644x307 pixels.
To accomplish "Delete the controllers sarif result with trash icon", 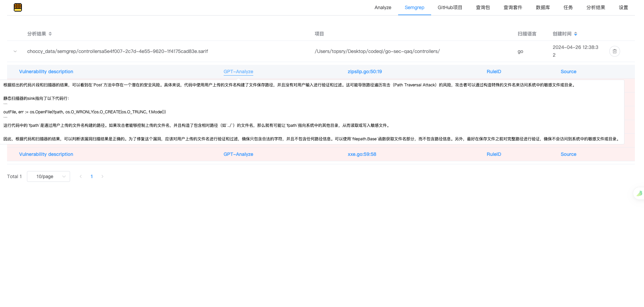I will (x=614, y=51).
